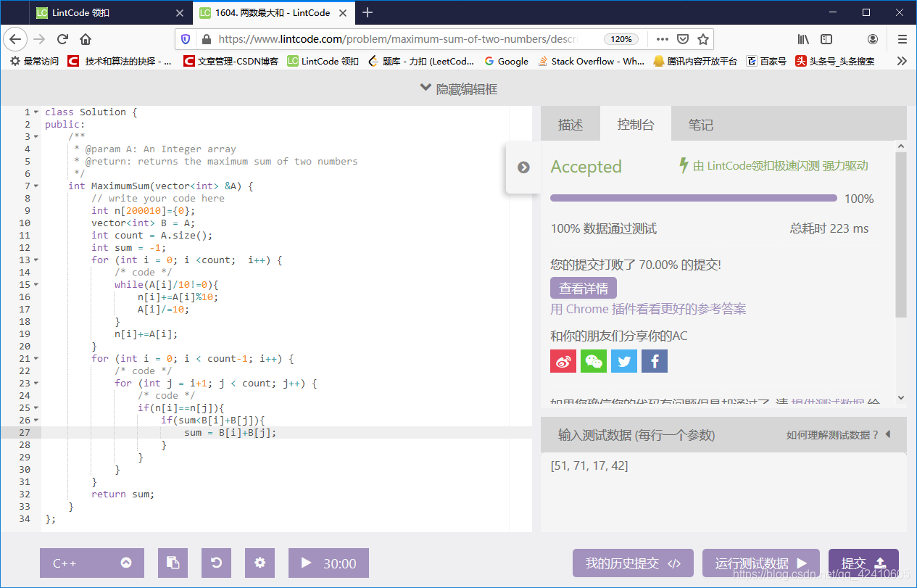The width and height of the screenshot is (917, 588).
Task: Copy the code using the copy icon
Action: click(x=173, y=563)
